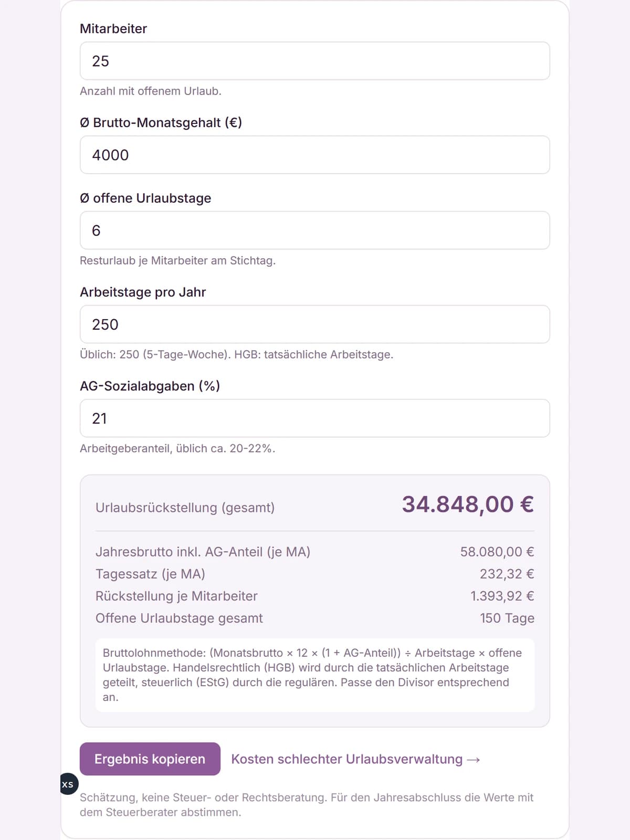Viewport: 630px width, 840px height.
Task: Click the Bruttolohnmethode explanation note
Action: click(315, 675)
